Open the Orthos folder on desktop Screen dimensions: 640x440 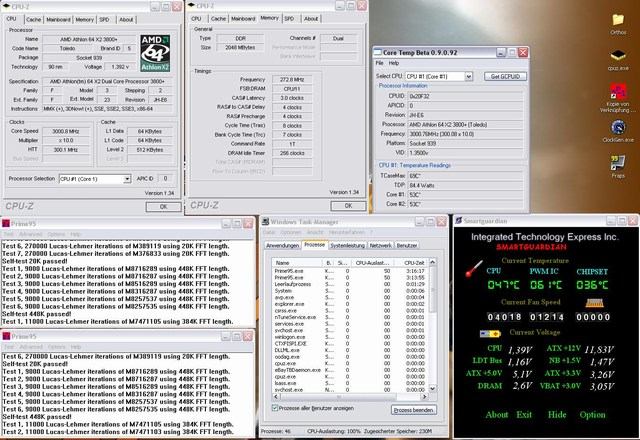click(618, 20)
